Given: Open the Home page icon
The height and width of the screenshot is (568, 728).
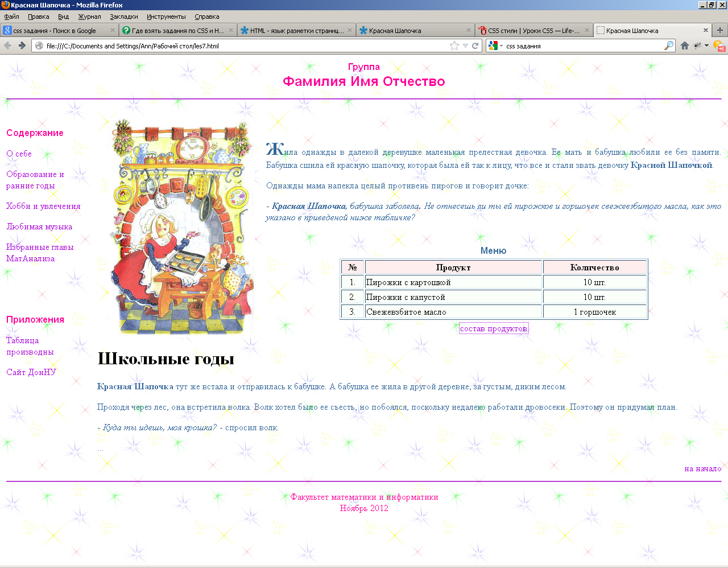Looking at the screenshot, I should click(685, 46).
